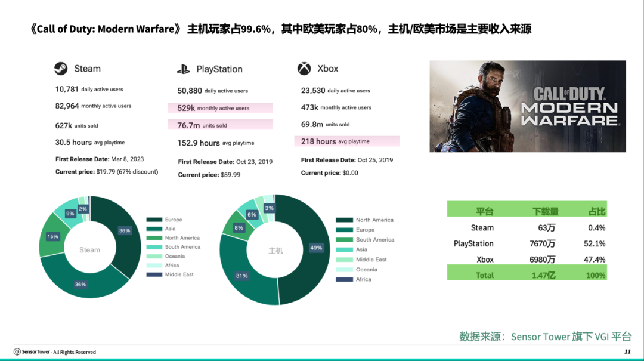Viewport: 644px width, 361px height.
Task: Click the 8% segment of 主机 donut
Action: (237, 227)
